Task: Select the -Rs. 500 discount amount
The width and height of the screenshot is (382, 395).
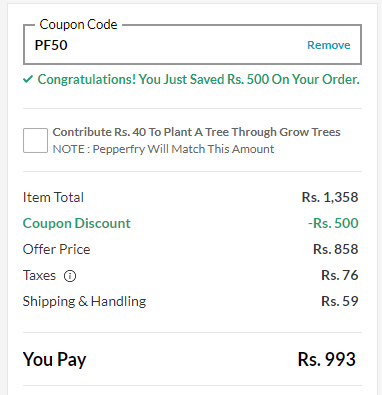Action: 333,223
